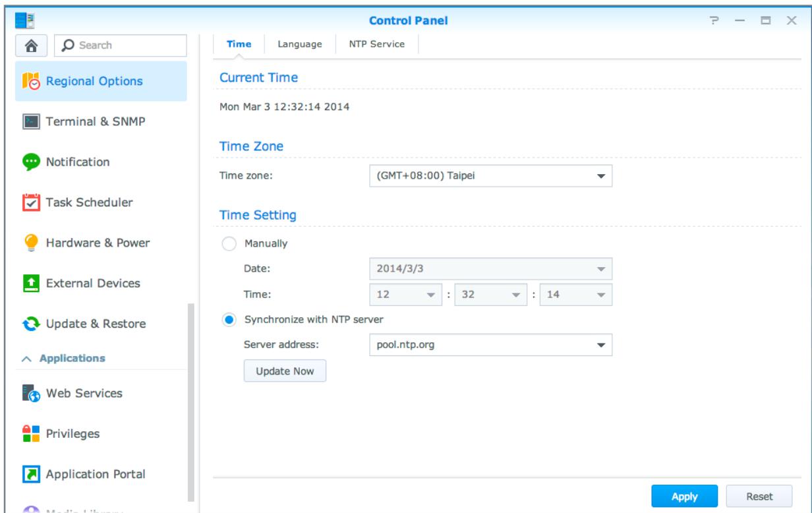Switch to the NTP Service tab

coord(377,44)
